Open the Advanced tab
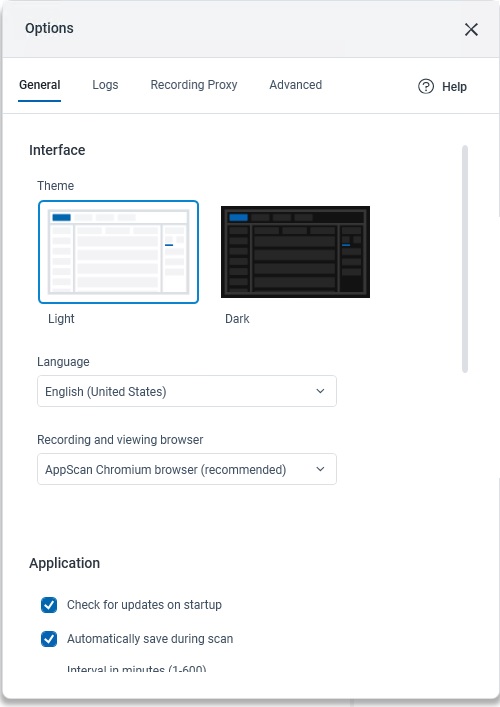 [296, 85]
